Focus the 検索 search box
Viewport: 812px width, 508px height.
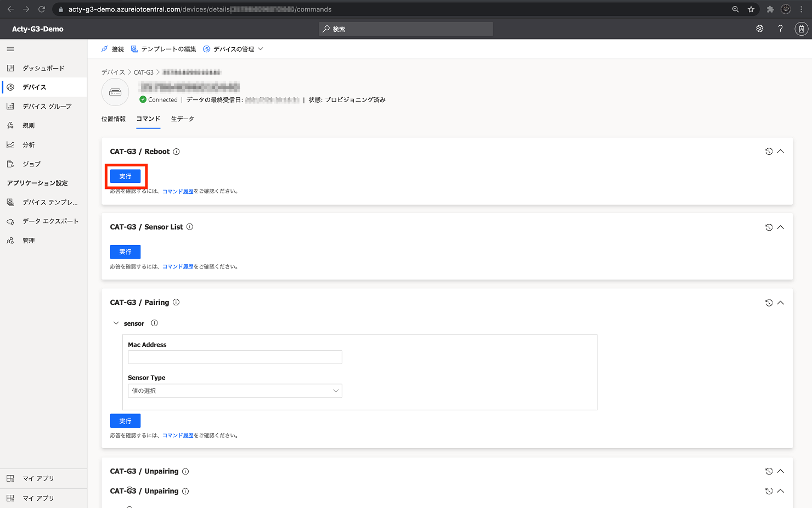(x=406, y=29)
